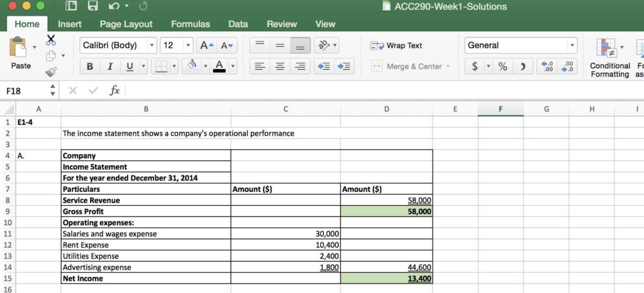Click the Increase Decimal icon
Image resolution: width=644 pixels, height=293 pixels.
pyautogui.click(x=548, y=66)
